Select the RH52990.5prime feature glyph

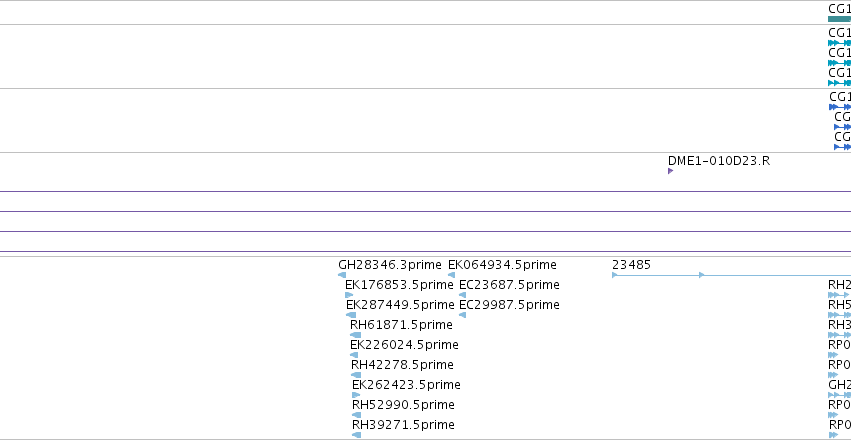[x=357, y=415]
